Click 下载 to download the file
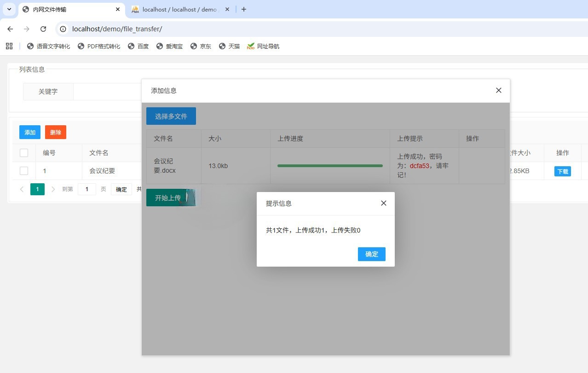588x373 pixels. pyautogui.click(x=562, y=171)
